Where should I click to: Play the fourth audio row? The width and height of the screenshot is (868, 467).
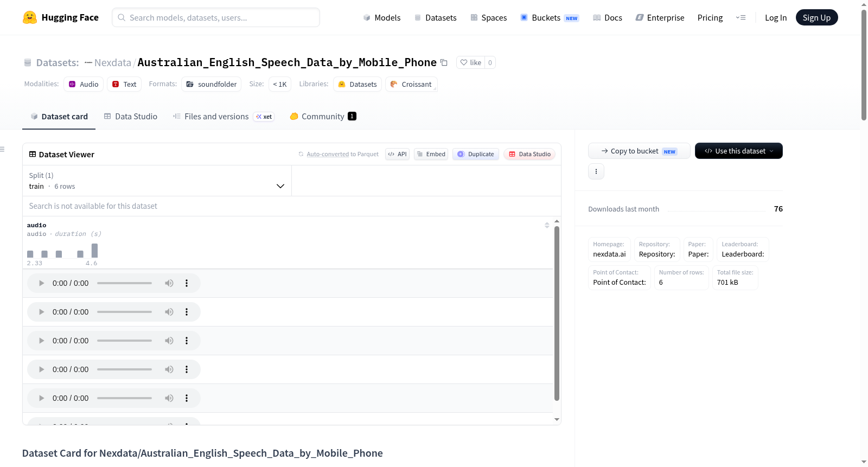click(x=41, y=369)
